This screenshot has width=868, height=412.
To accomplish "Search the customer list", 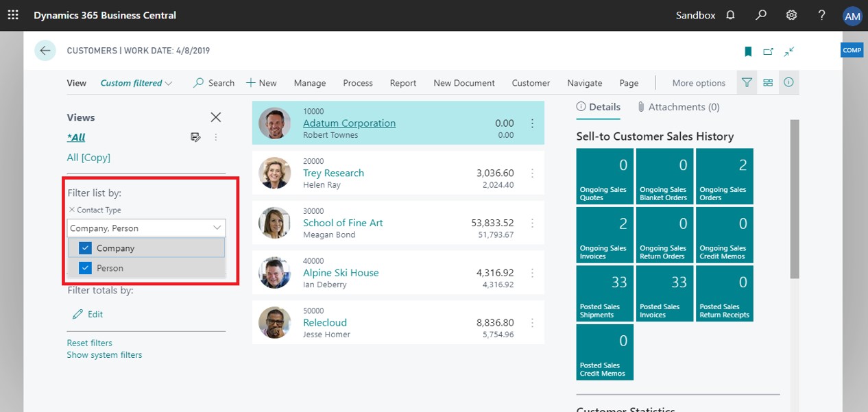I will coord(214,83).
